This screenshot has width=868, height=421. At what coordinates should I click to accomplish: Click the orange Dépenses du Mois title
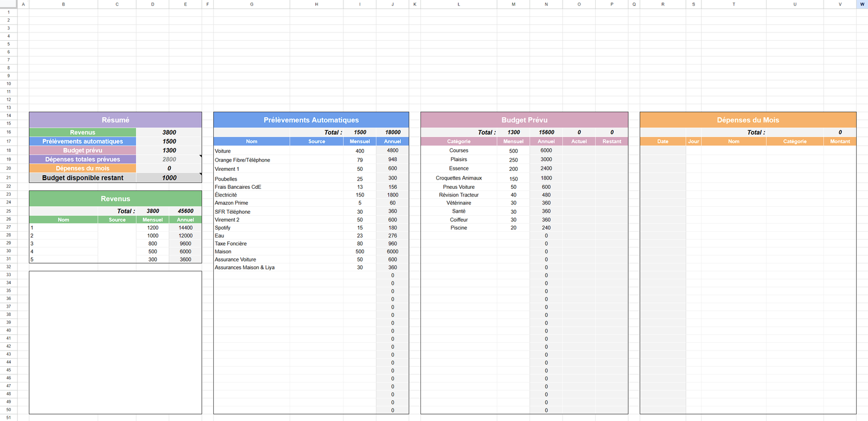tap(748, 120)
